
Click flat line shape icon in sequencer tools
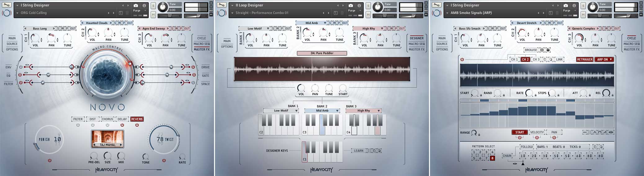point(585,132)
